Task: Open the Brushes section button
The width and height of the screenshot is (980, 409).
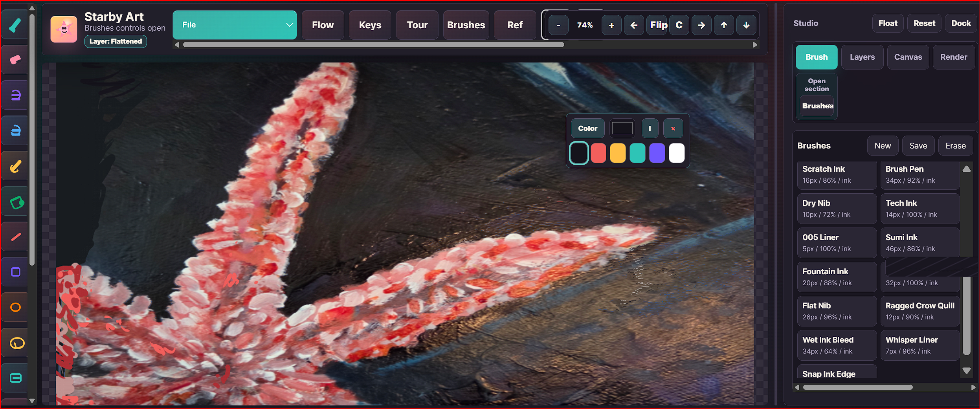Action: click(x=817, y=106)
